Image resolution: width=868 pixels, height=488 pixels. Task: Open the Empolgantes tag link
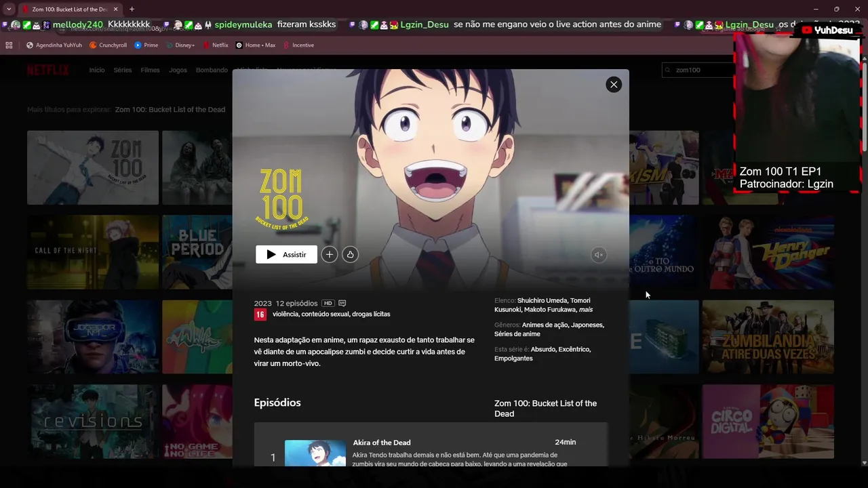(513, 358)
